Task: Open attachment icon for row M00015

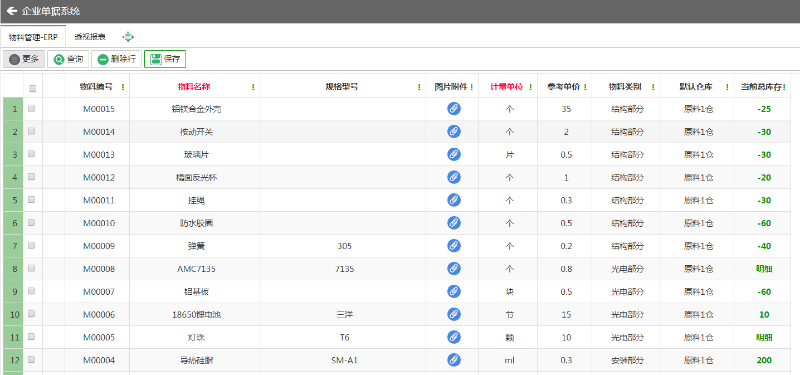Action: pos(454,109)
